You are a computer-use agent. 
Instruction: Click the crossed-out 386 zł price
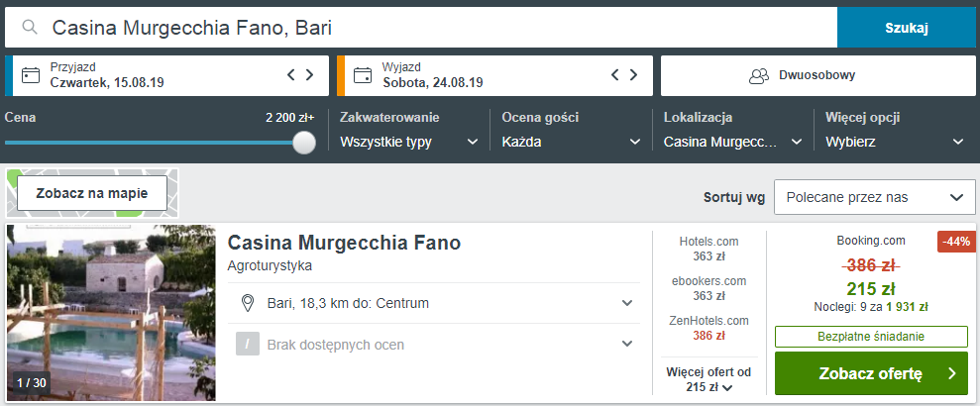[x=871, y=265]
